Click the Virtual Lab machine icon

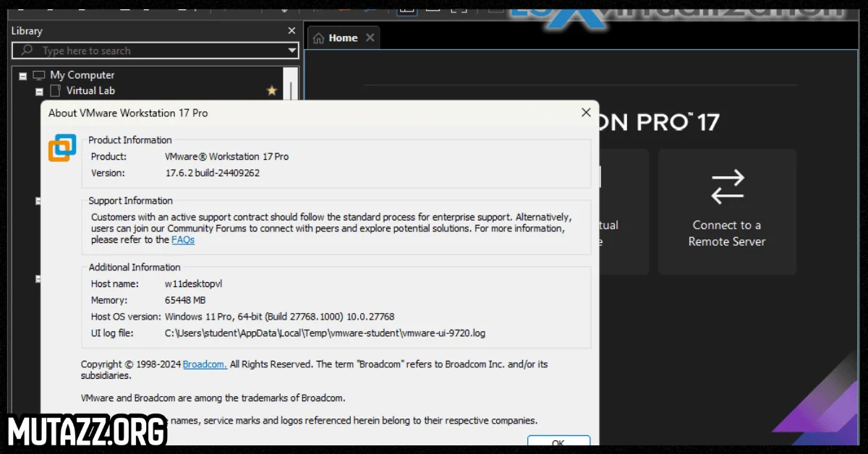pyautogui.click(x=54, y=90)
